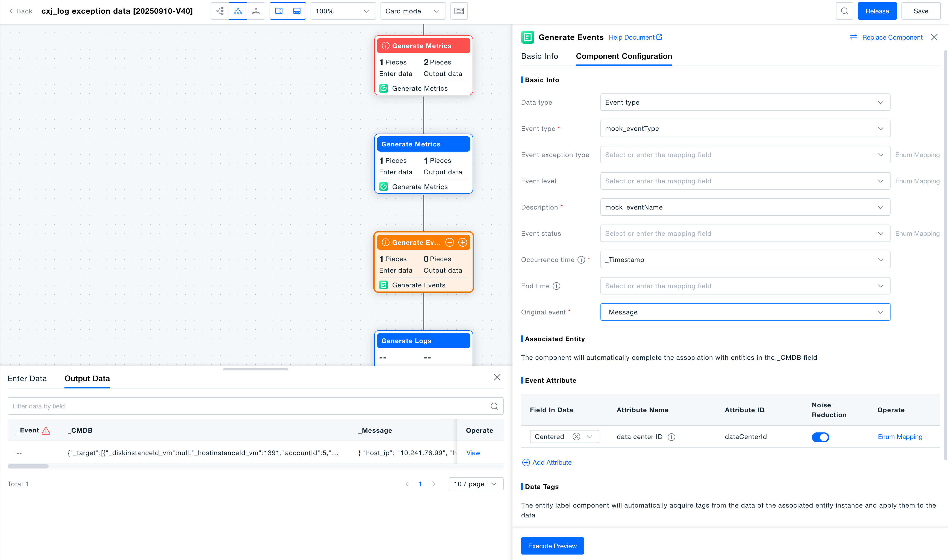Open the 100% zoom level dropdown
This screenshot has width=949, height=560.
pos(343,11)
